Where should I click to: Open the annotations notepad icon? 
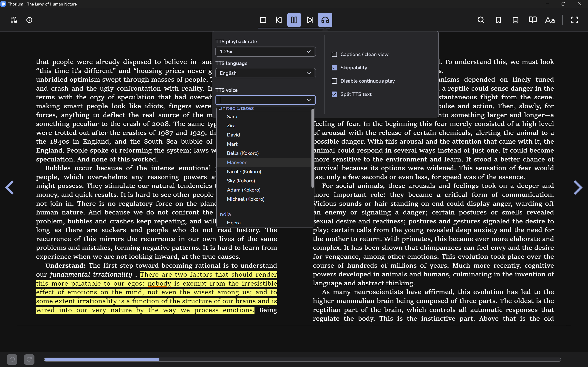[x=515, y=20]
